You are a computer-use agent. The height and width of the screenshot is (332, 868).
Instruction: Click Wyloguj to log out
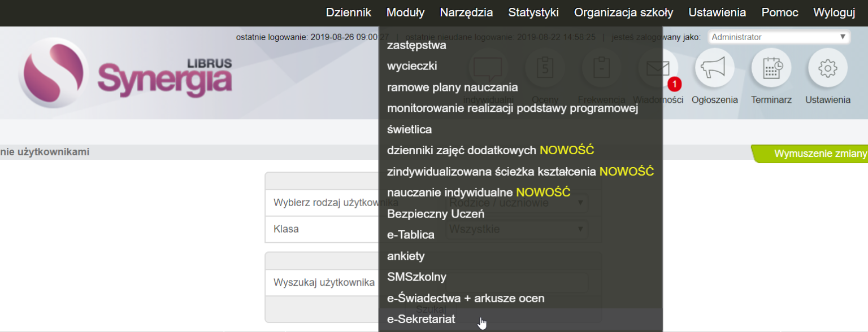[834, 12]
